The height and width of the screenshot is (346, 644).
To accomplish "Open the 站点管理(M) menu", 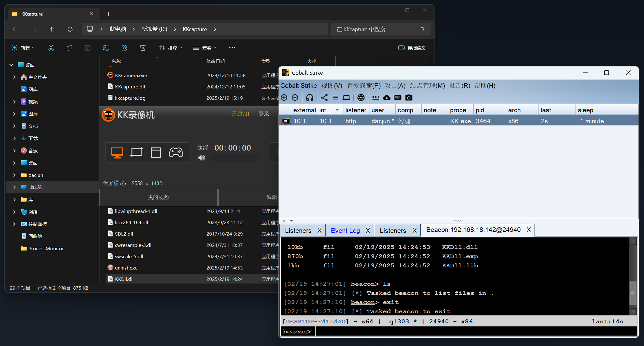I will [x=427, y=86].
